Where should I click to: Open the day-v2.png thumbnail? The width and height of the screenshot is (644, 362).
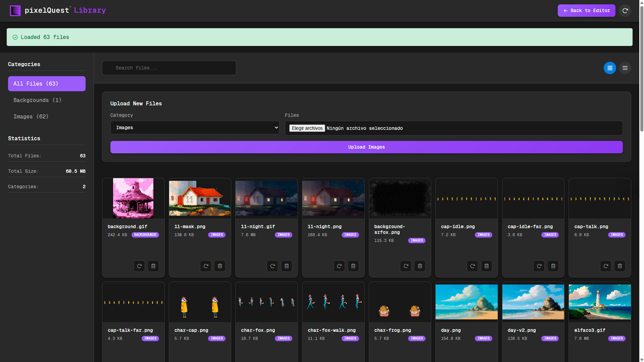tap(533, 301)
